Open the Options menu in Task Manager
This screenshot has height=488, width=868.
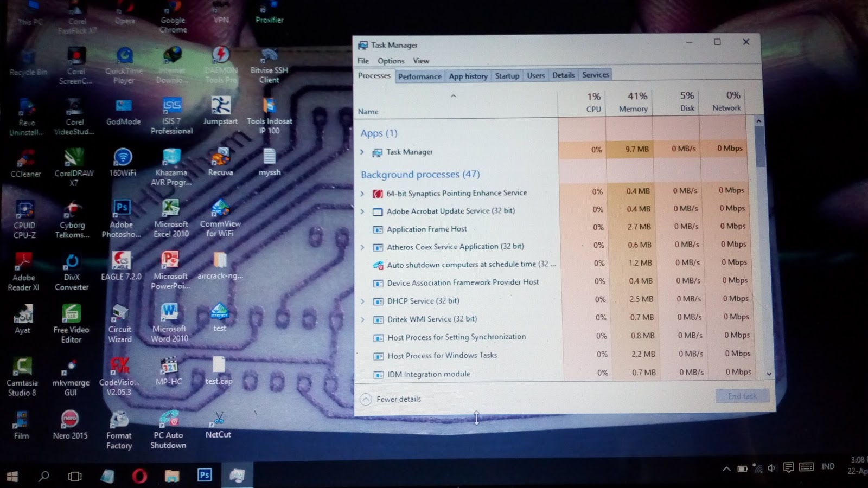point(391,61)
